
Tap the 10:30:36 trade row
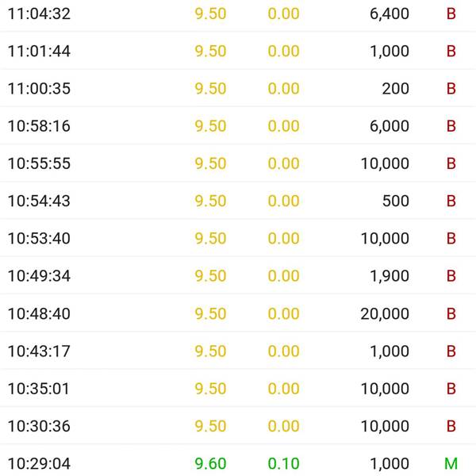pyautogui.click(x=238, y=426)
